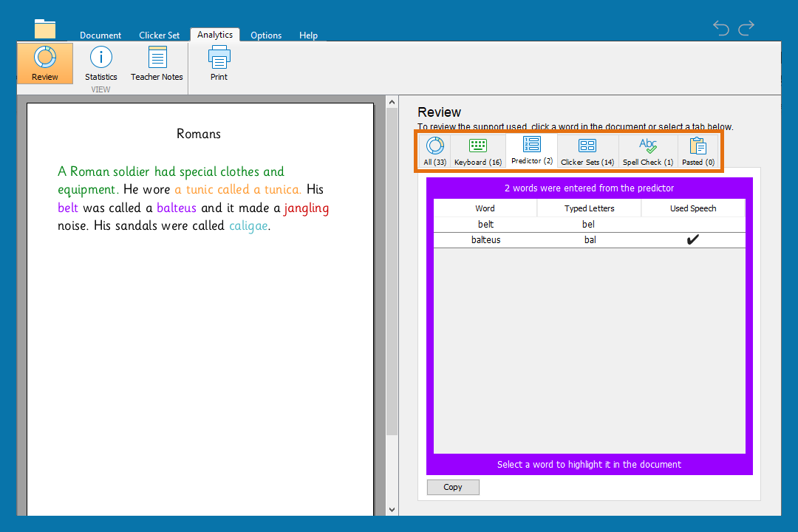Click the Redo arrow
This screenshot has height=532, width=798.
(x=746, y=28)
